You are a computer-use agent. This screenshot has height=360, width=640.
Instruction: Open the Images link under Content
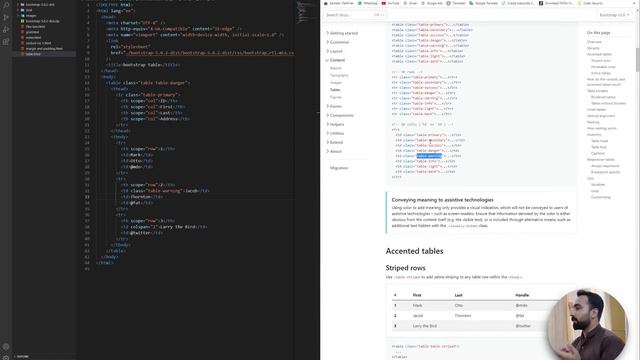(x=336, y=82)
